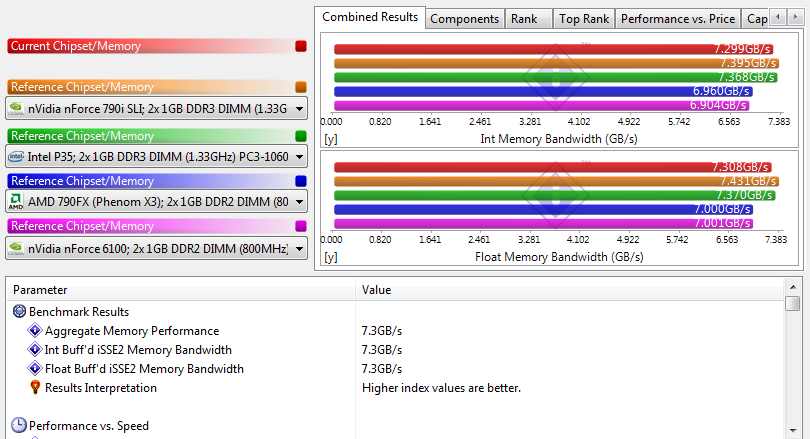The width and height of the screenshot is (810, 439).
Task: Open the AMD 790FX Phenom X3 dropdown
Action: click(x=157, y=201)
